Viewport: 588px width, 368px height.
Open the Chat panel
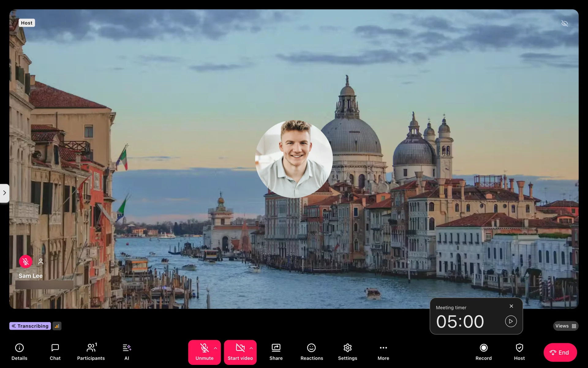[x=55, y=352]
